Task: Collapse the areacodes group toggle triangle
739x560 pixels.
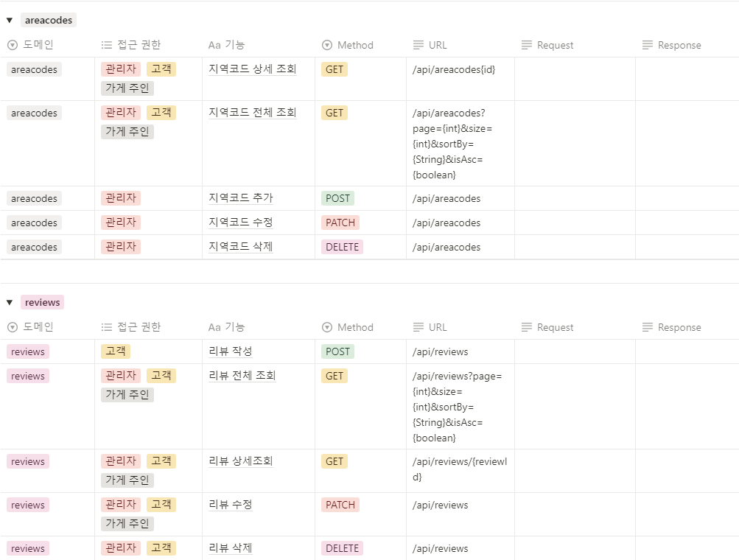Action: pos(10,21)
